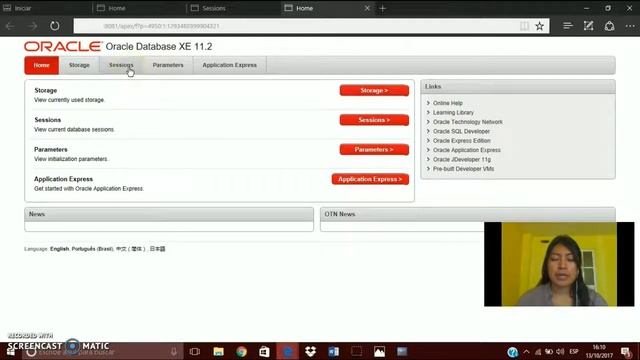
Task: Click the webcam video overlay
Action: pyautogui.click(x=559, y=264)
